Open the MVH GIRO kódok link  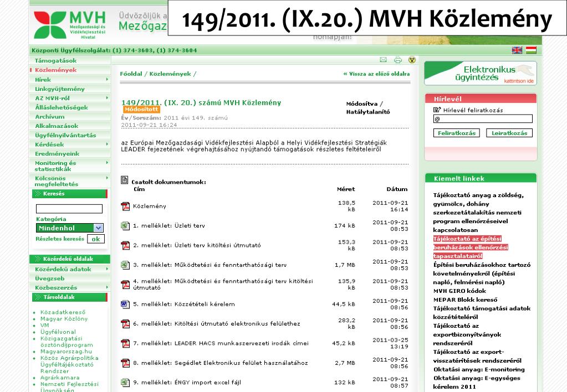[459, 291]
